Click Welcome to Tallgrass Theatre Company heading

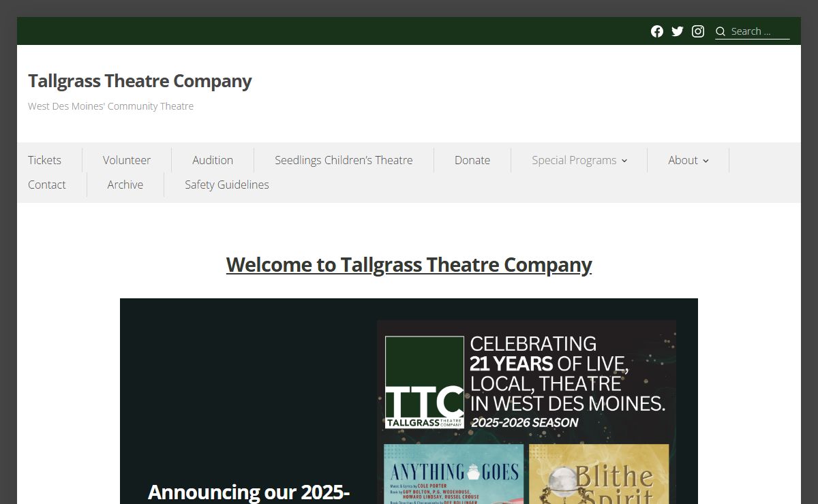[x=409, y=264]
